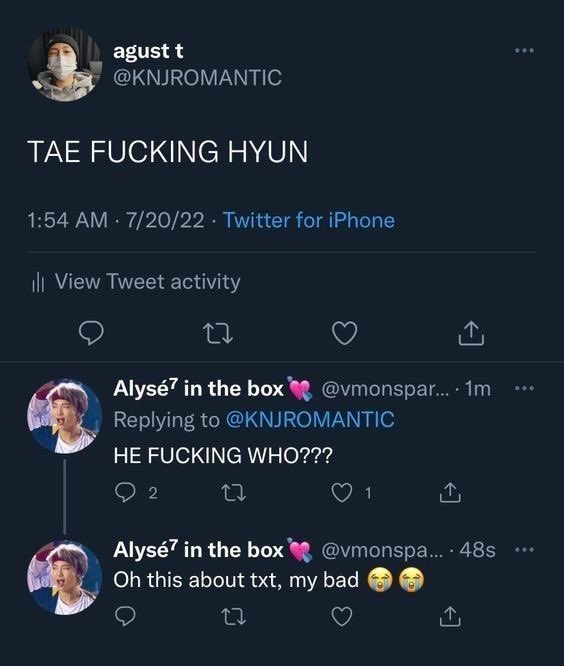Image resolution: width=564 pixels, height=666 pixels.
Task: Click the analytics bars icon
Action: 38,282
